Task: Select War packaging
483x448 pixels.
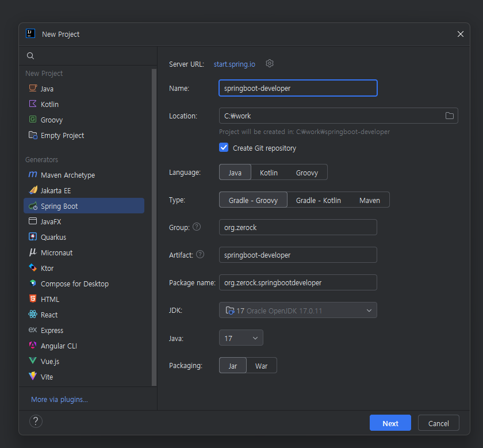Action: (x=261, y=366)
